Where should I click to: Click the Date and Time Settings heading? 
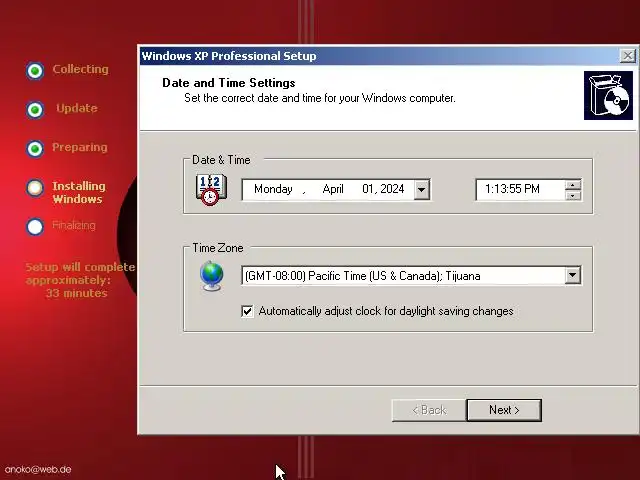pyautogui.click(x=229, y=83)
